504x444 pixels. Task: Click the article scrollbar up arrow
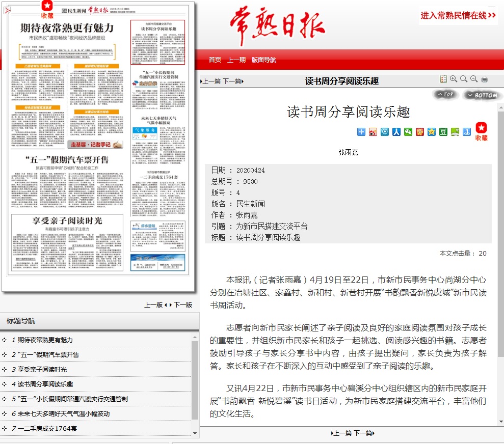[501, 107]
